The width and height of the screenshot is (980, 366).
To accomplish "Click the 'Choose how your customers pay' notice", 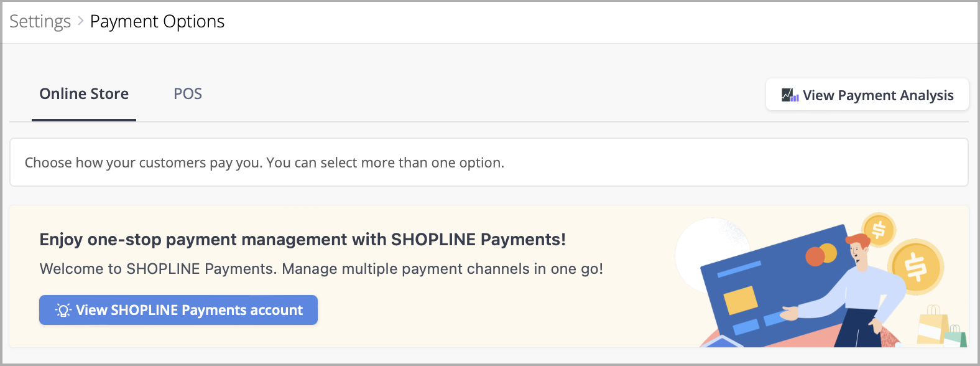I will click(489, 162).
